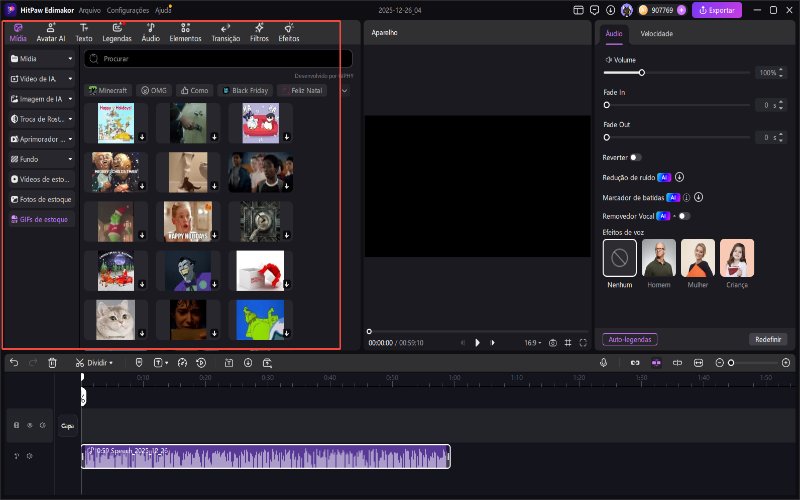The height and width of the screenshot is (500, 800).
Task: Click the Exportar button
Action: click(x=717, y=10)
